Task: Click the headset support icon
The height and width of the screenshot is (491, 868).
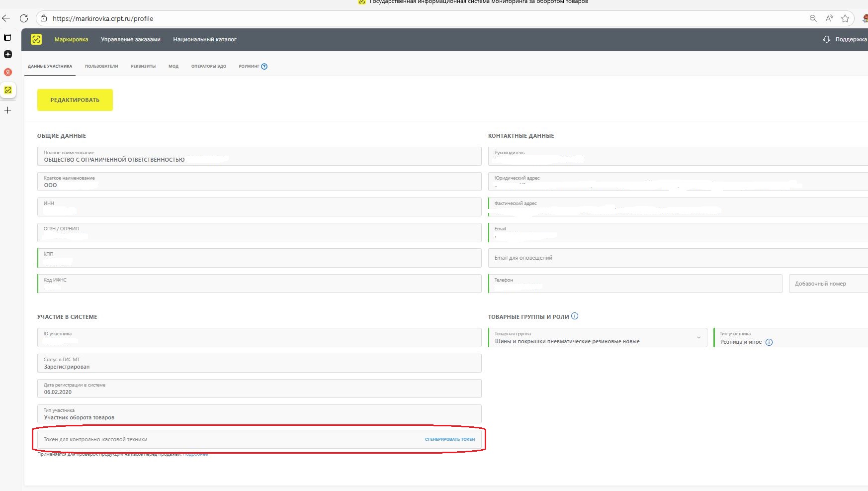Action: [827, 39]
